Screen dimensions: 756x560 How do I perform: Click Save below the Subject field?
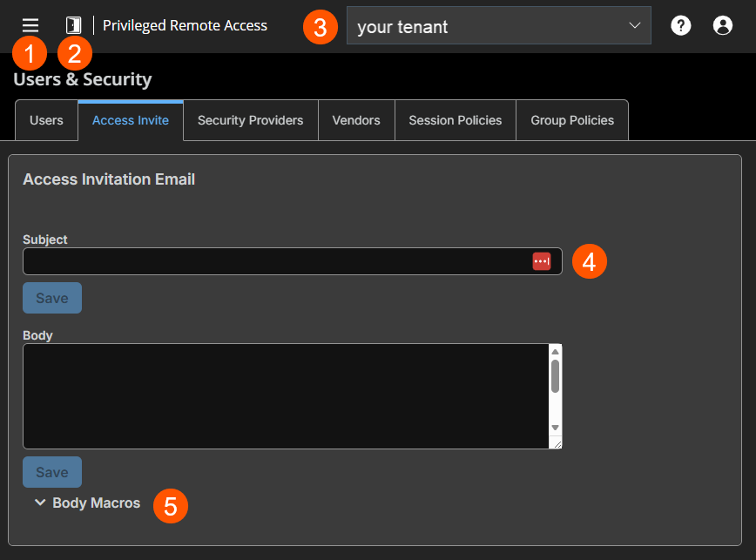tap(51, 297)
